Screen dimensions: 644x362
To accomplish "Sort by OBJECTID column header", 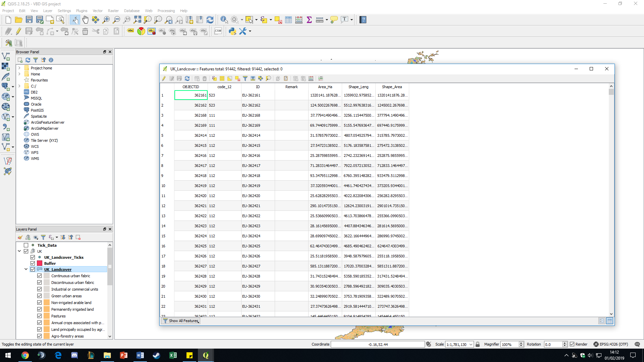I will coord(191,87).
